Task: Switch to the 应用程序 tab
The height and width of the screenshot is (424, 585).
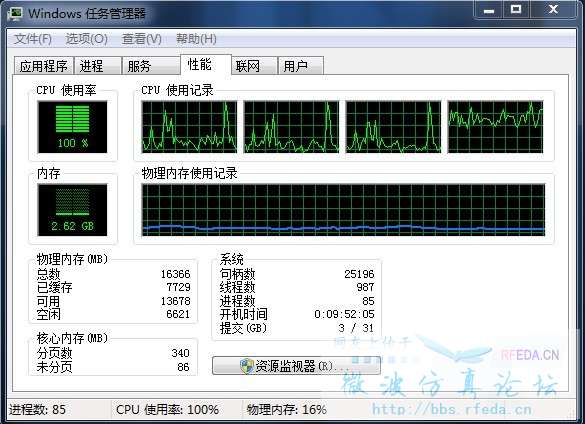Action: [x=44, y=66]
